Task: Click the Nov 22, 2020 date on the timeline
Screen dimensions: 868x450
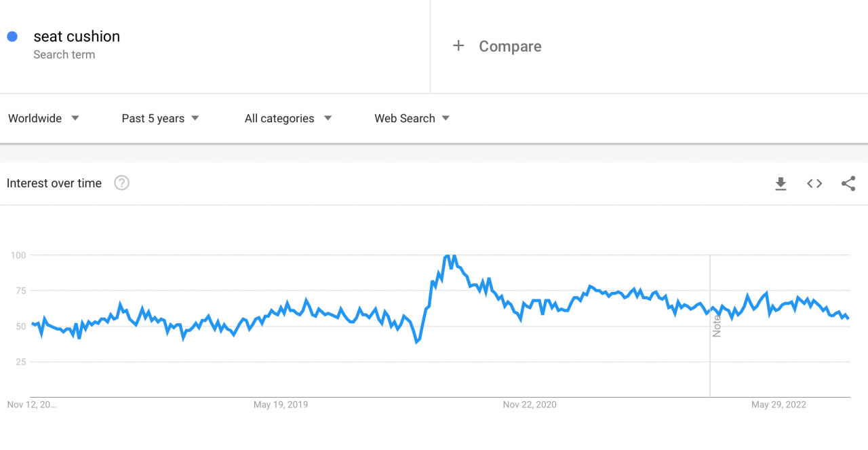Action: [x=530, y=404]
